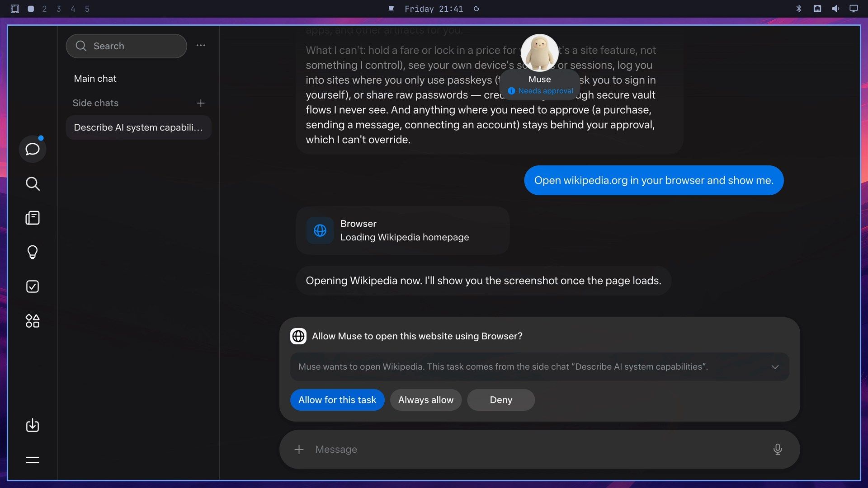This screenshot has width=868, height=488.
Task: Open the checkbox tasks sidebar icon
Action: coord(33,286)
